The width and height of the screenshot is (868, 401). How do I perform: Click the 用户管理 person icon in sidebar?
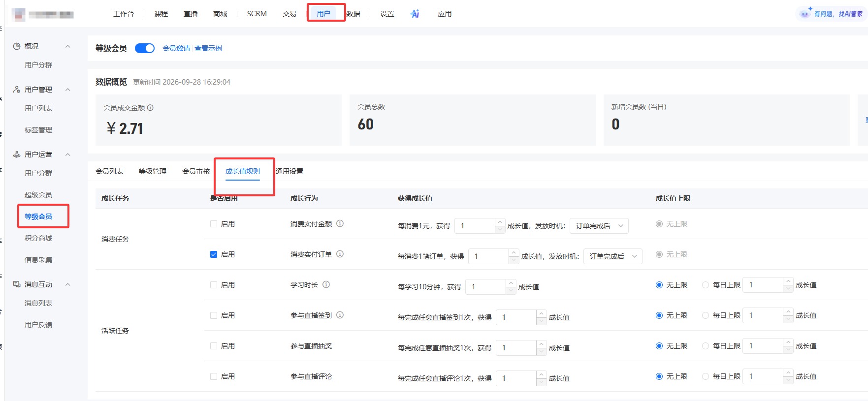(17, 90)
